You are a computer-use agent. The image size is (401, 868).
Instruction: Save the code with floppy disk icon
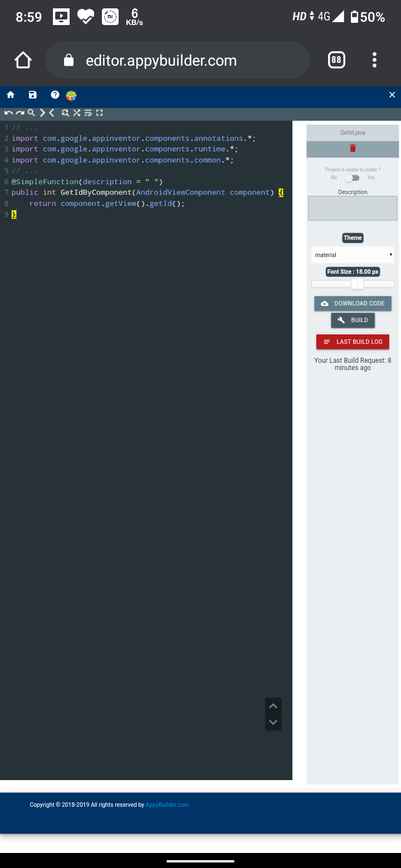click(x=32, y=95)
